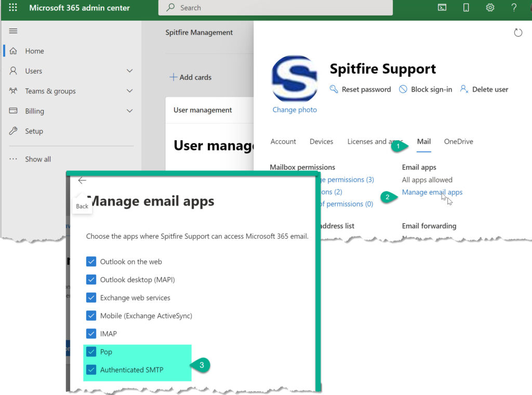532x395 pixels.
Task: Click the Manage email apps link
Action: coord(432,192)
